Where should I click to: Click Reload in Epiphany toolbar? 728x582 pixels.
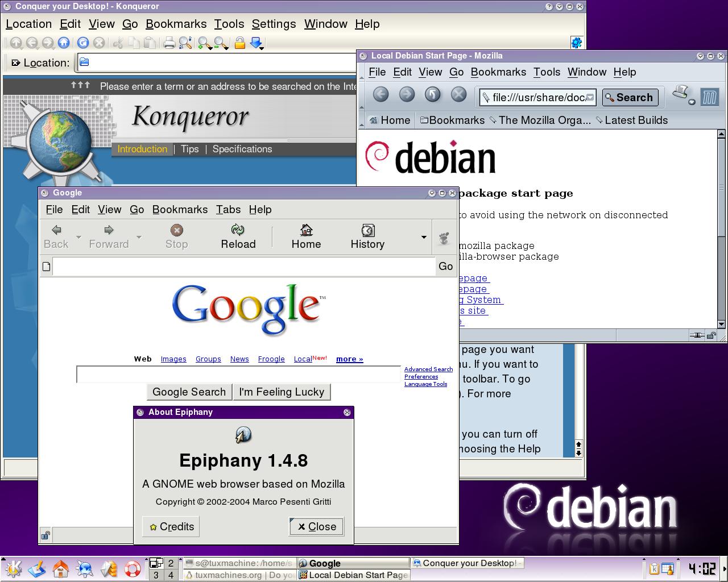click(238, 236)
